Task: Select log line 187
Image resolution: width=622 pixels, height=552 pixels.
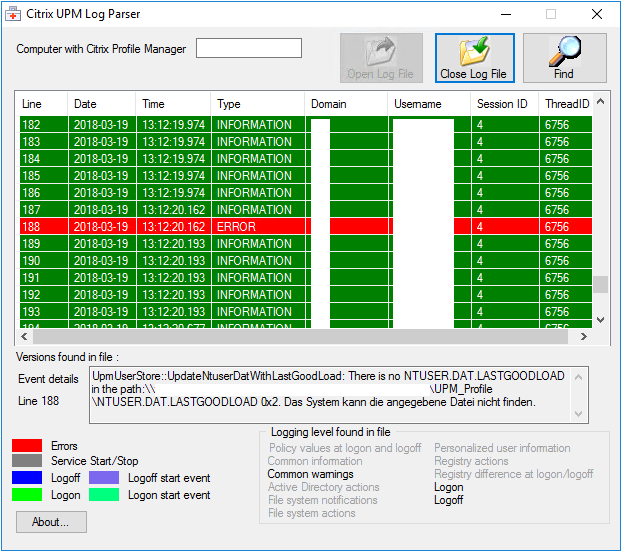Action: tap(306, 209)
